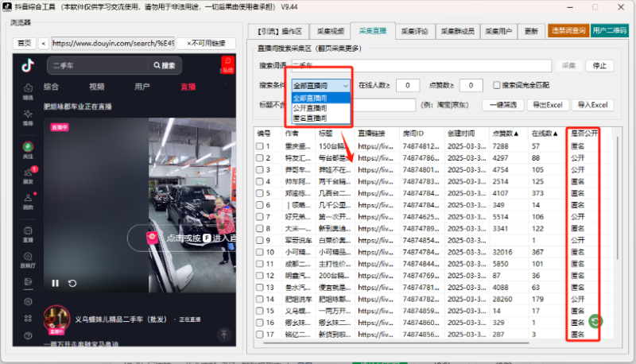The width and height of the screenshot is (636, 364).
Task: Open 义乌蝶妹儿精品二手车 avatar
Action: pos(56,319)
